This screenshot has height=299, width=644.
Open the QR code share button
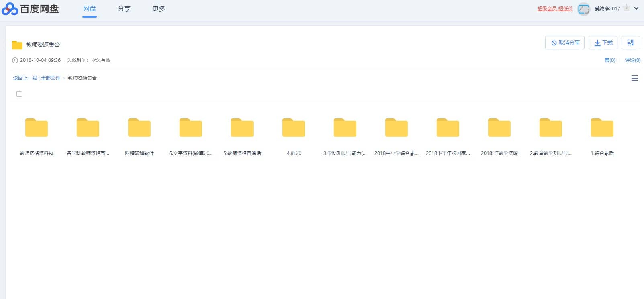630,43
